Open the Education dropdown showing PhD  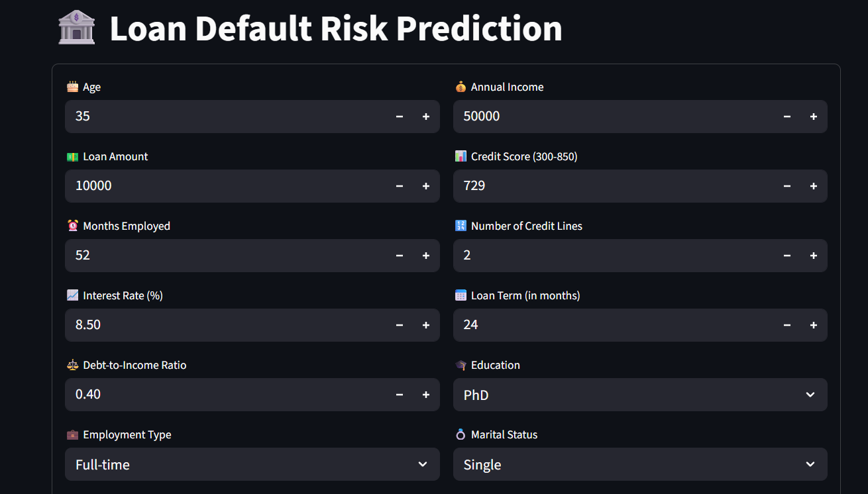coord(639,395)
